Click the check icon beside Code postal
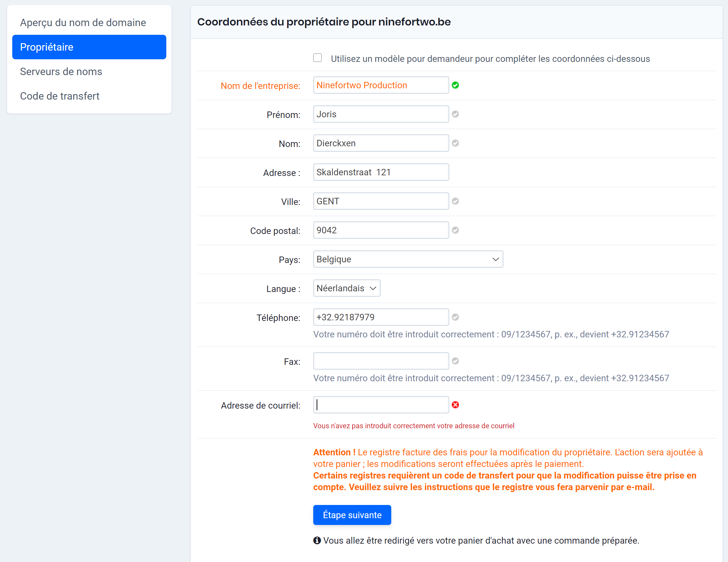This screenshot has height=562, width=728. pyautogui.click(x=456, y=230)
